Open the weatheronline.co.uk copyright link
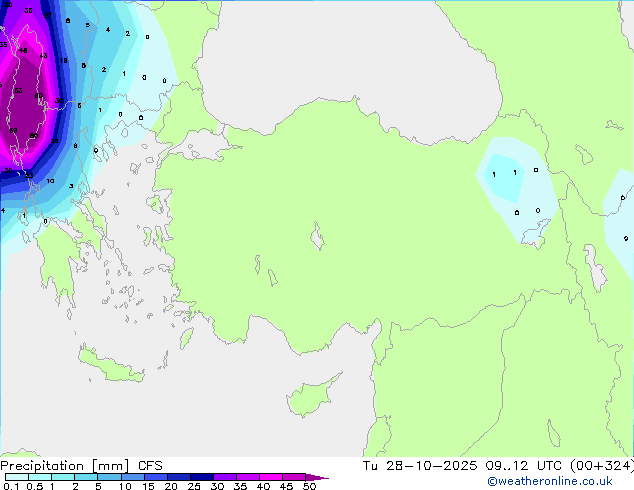The height and width of the screenshot is (490, 634). click(x=549, y=481)
